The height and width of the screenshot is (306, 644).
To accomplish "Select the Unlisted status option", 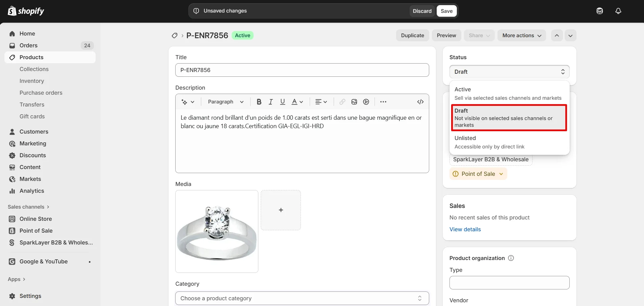I will 490,142.
